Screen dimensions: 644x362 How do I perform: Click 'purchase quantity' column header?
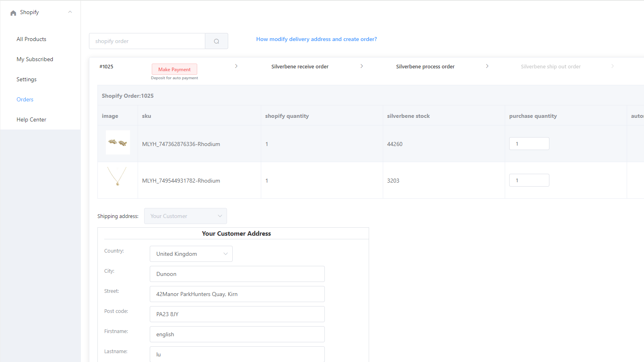[x=533, y=116]
